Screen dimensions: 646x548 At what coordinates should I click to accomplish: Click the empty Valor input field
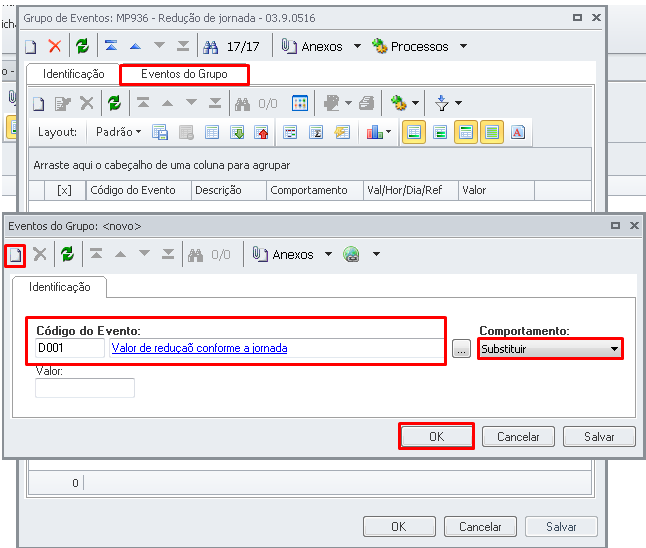[85, 388]
